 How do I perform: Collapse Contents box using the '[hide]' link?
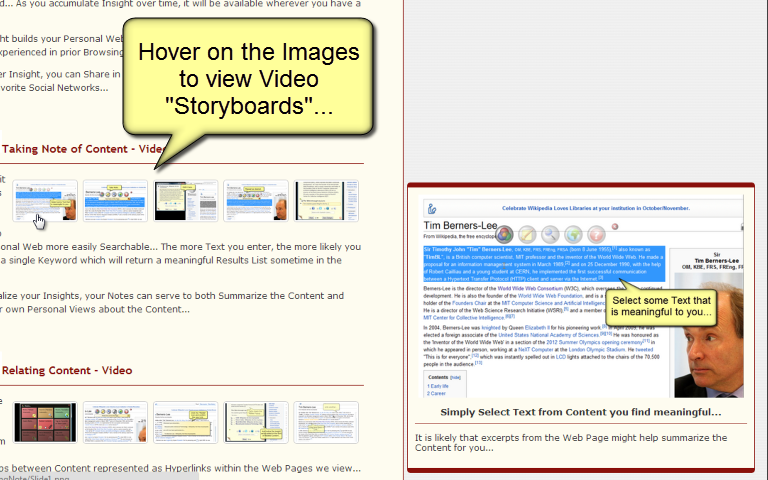tap(456, 378)
